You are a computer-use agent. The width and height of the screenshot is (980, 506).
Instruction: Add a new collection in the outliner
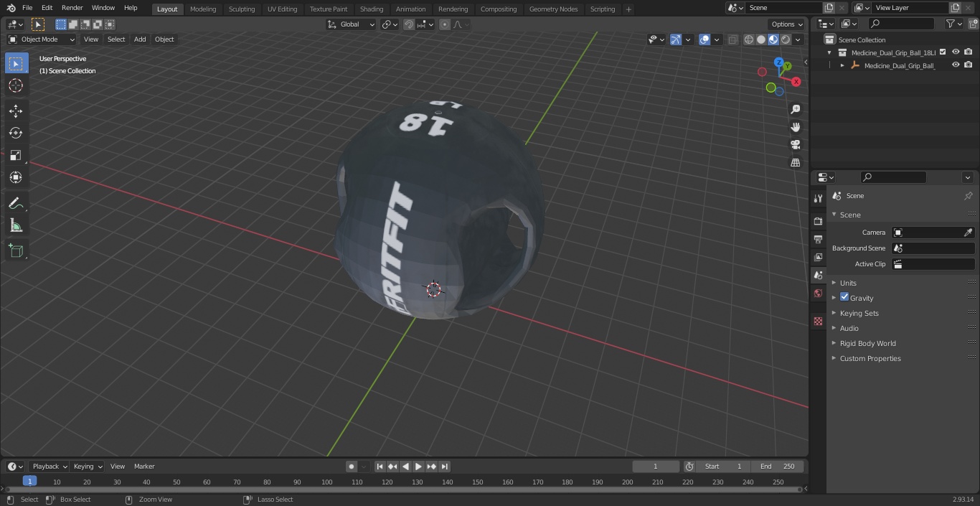tap(973, 24)
